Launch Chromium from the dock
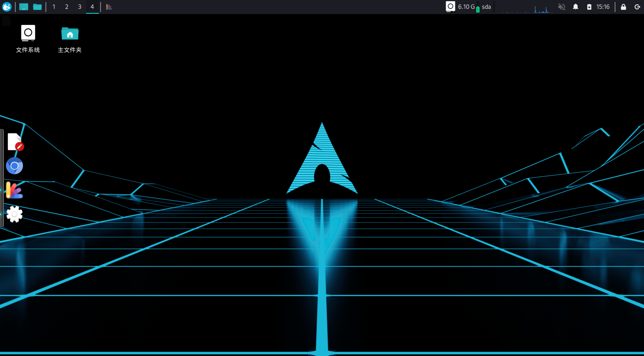This screenshot has width=644, height=356. pyautogui.click(x=14, y=166)
